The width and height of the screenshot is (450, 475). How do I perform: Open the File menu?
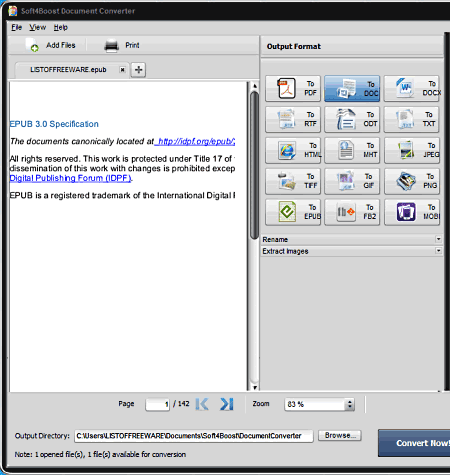tap(16, 27)
